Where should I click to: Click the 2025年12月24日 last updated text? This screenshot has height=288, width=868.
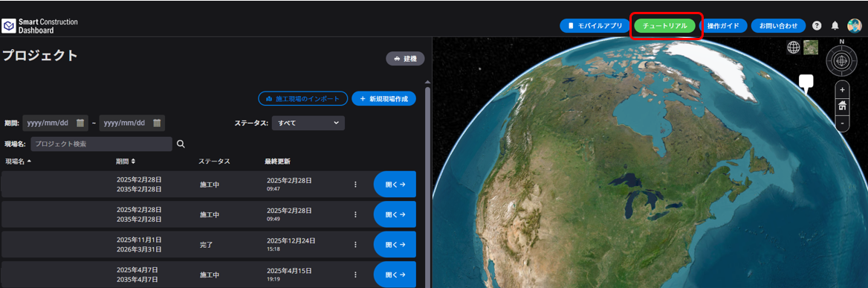tap(291, 241)
